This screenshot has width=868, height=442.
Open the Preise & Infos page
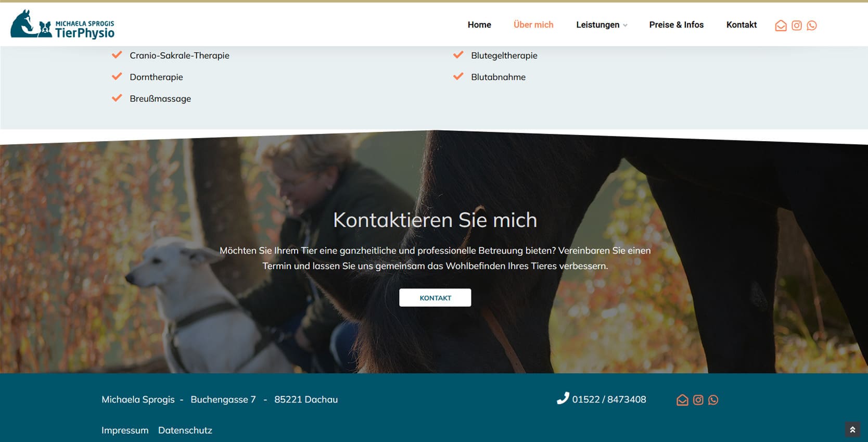pos(676,25)
